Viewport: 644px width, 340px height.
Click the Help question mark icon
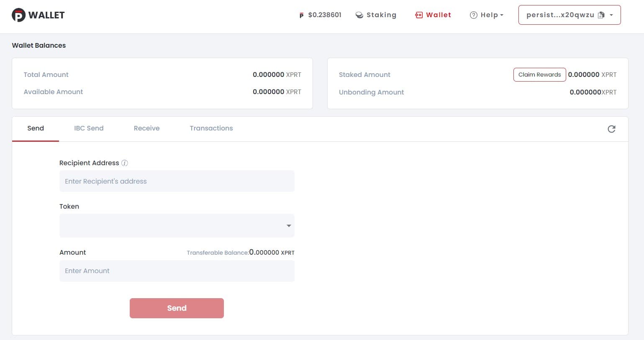coord(473,15)
